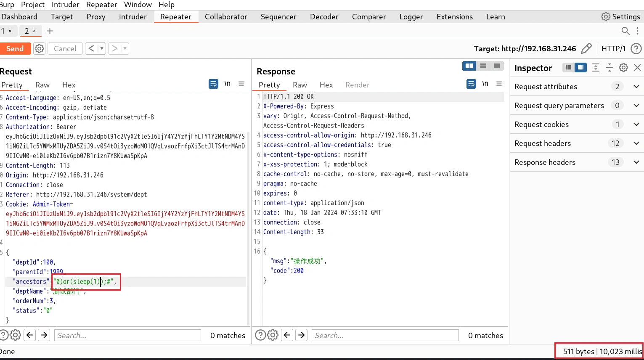Image resolution: width=644 pixels, height=360 pixels.
Task: Switch to side-by-side response layout
Action: pyautogui.click(x=469, y=66)
